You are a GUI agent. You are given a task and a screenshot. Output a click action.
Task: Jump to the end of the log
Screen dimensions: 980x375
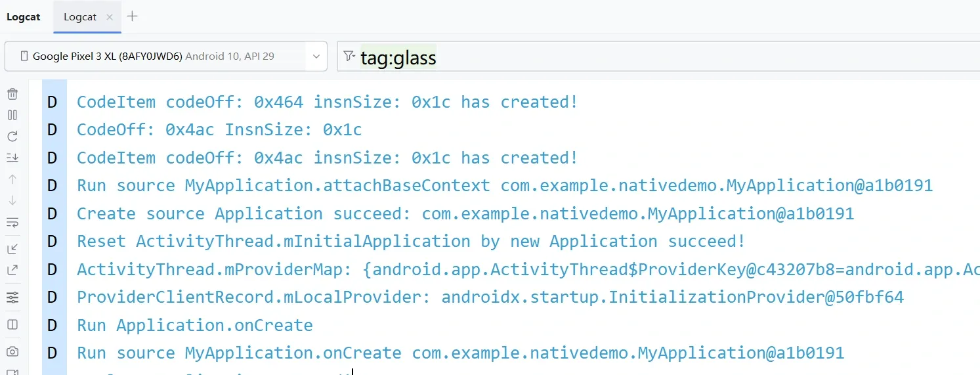12,158
